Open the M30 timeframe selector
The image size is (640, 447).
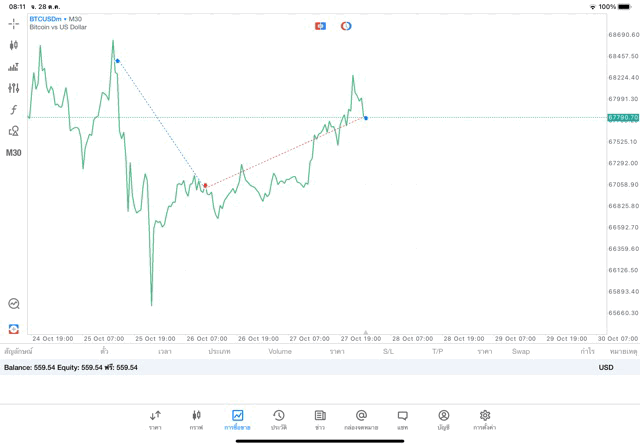coord(14,153)
